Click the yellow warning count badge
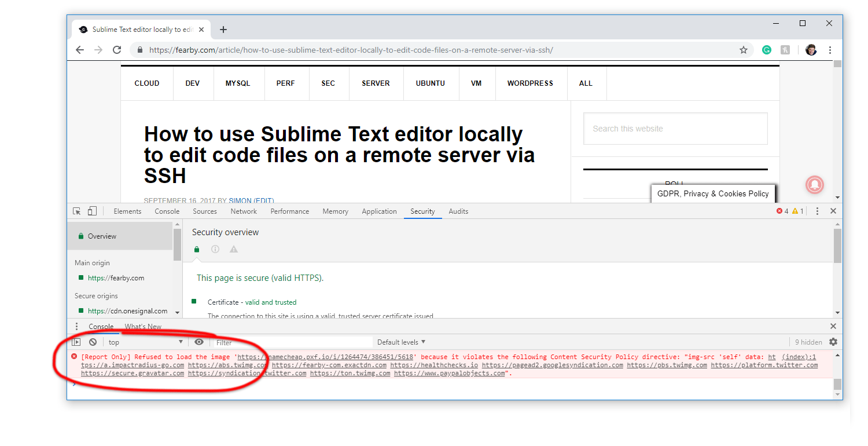This screenshot has height=446, width=868. (x=798, y=211)
